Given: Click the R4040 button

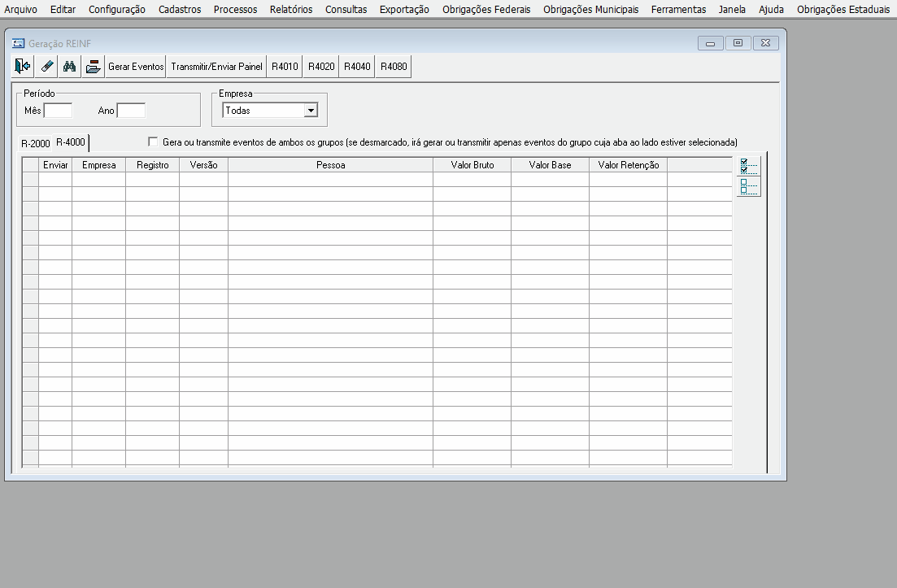Looking at the screenshot, I should click(357, 67).
